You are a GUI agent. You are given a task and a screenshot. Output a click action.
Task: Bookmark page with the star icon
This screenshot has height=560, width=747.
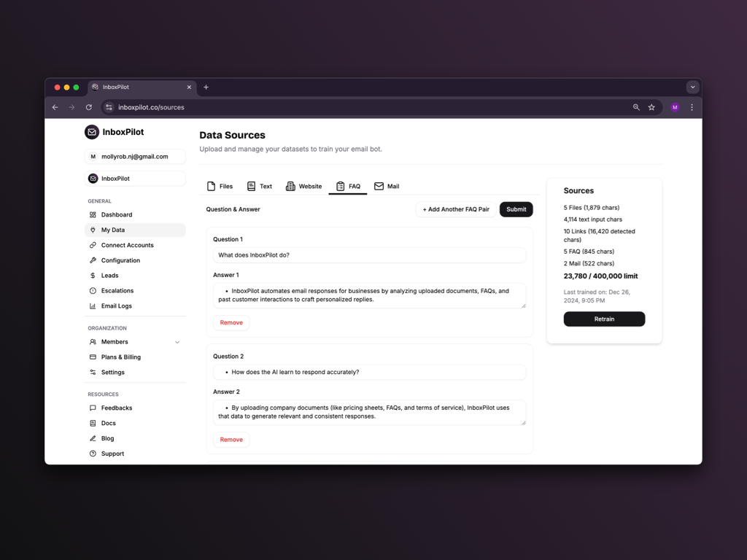651,108
